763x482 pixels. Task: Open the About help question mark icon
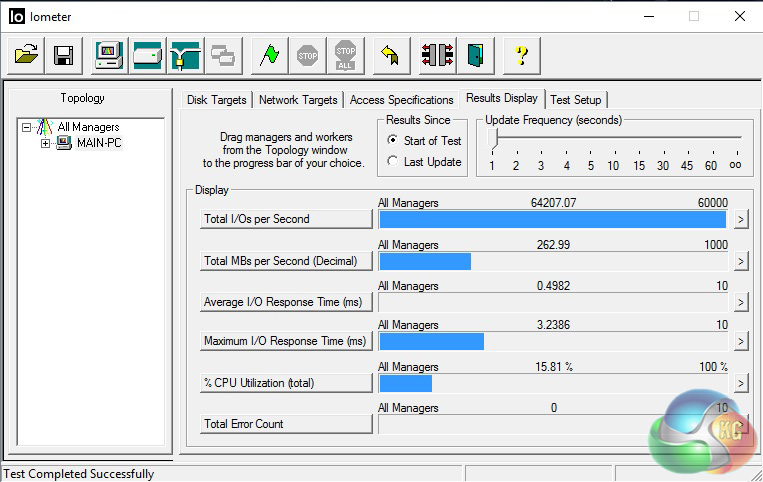pos(520,55)
